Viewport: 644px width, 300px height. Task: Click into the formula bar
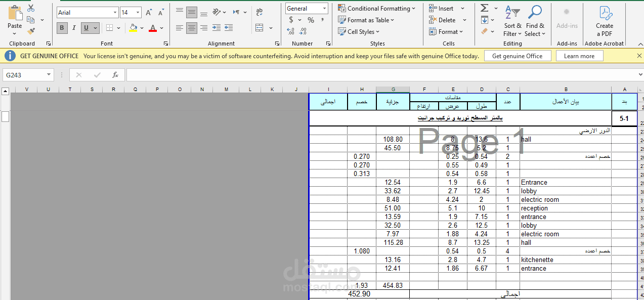pyautogui.click(x=382, y=75)
